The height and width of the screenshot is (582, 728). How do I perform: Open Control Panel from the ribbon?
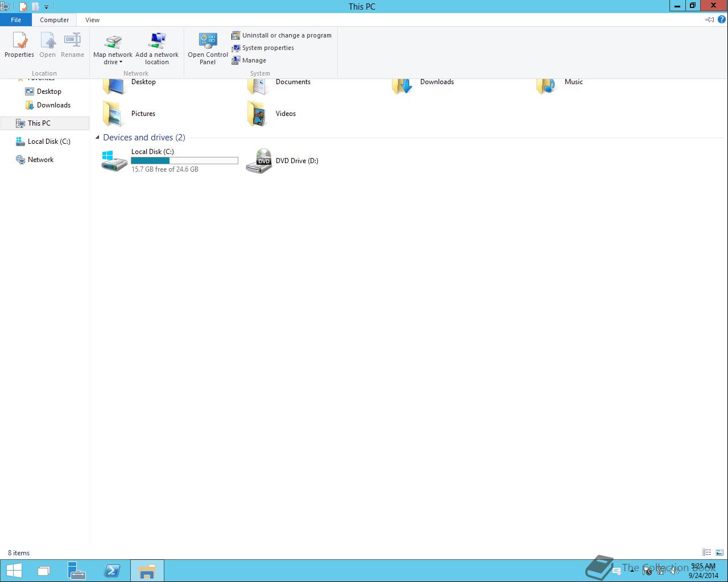[208, 48]
